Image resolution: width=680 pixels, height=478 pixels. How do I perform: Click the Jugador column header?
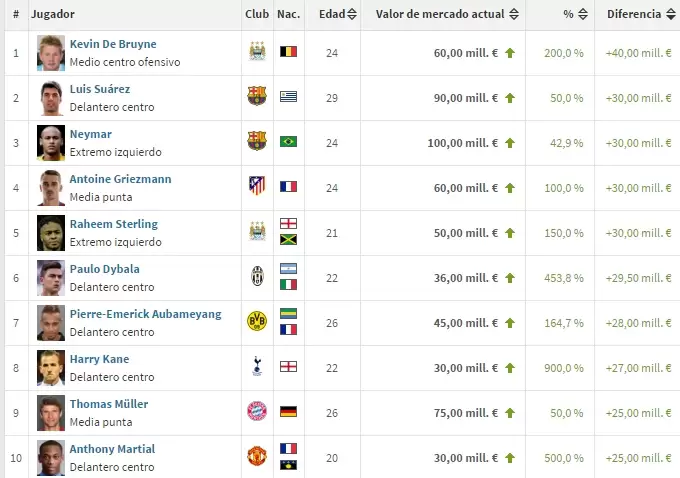[x=53, y=14]
